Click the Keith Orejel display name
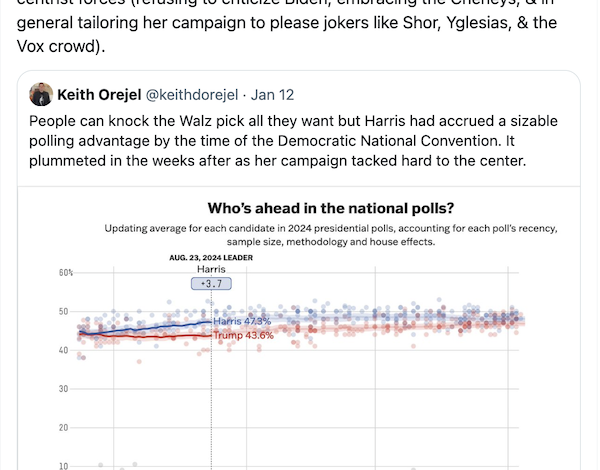Image resolution: width=600 pixels, height=470 pixels. click(x=99, y=95)
